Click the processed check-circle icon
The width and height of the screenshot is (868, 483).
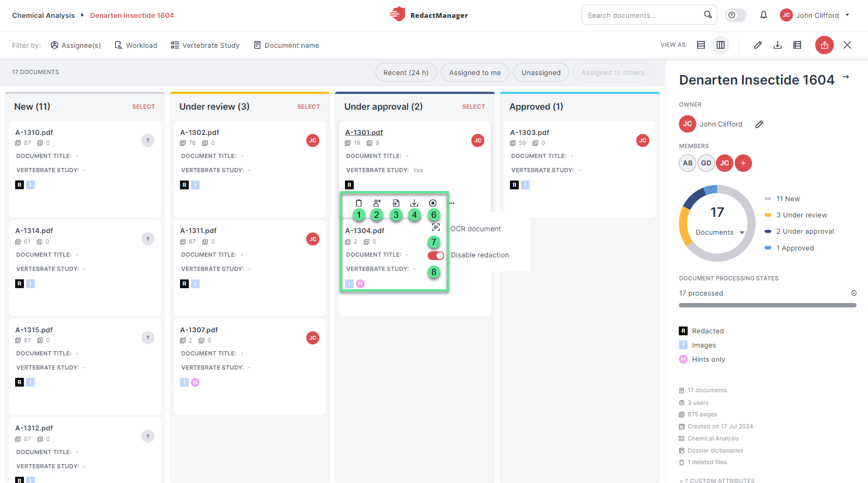tap(854, 293)
